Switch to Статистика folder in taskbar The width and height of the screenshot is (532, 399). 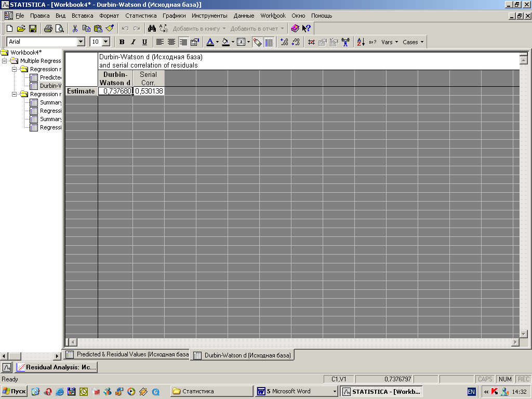[x=211, y=391]
